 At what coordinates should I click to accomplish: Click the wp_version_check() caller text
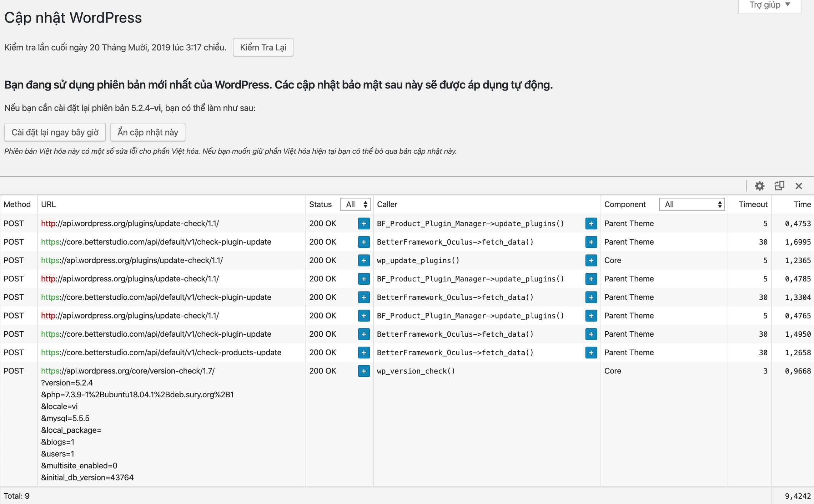coord(416,371)
